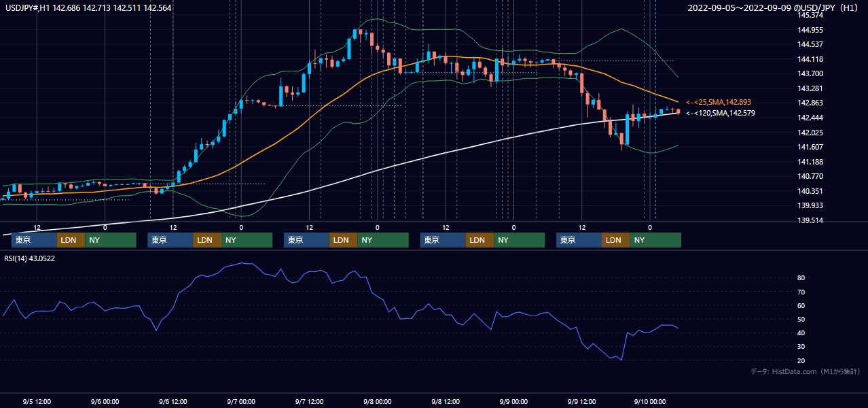Select the rightmost NY session block
This screenshot has height=408, width=868.
pos(655,240)
